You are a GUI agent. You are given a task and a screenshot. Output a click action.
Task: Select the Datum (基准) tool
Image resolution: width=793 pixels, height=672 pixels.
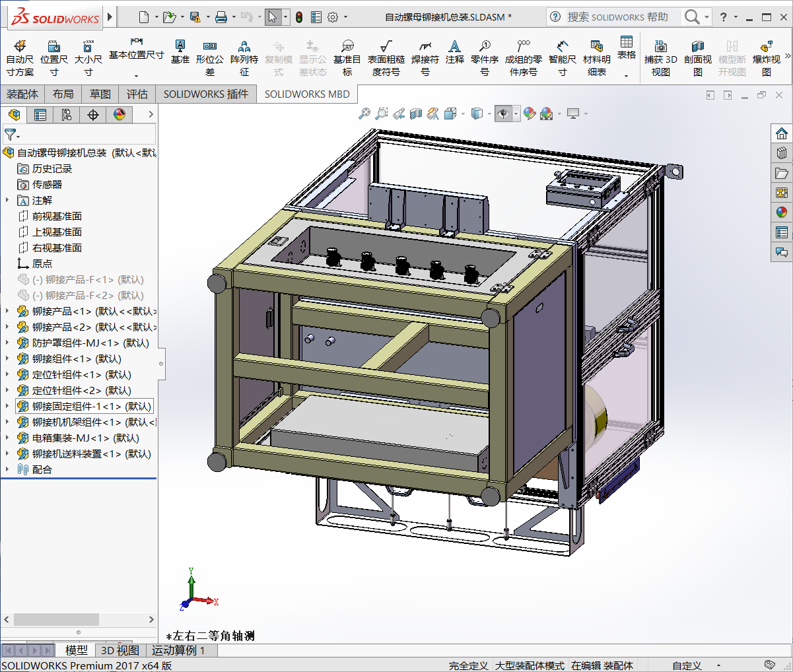click(180, 51)
